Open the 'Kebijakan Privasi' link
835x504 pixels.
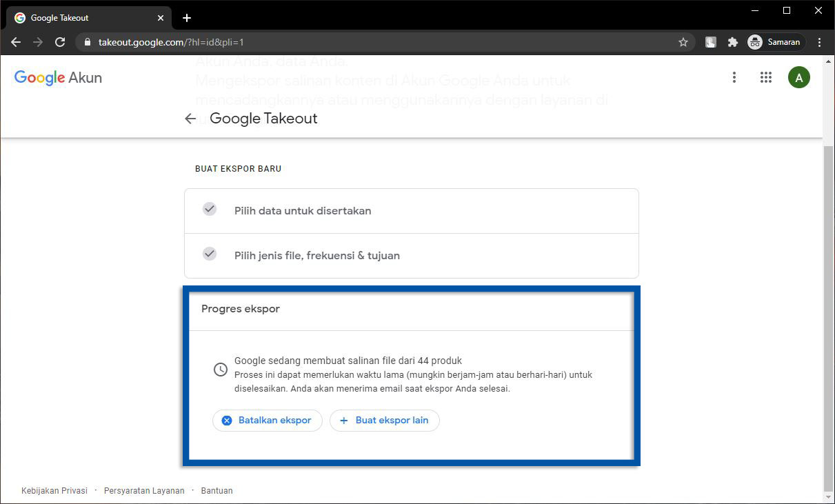pyautogui.click(x=54, y=491)
